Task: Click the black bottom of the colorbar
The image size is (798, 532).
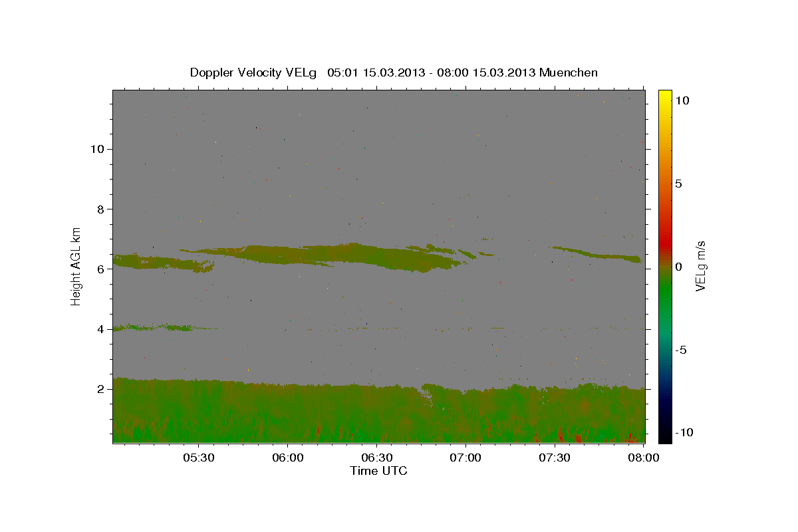Action: (x=664, y=436)
